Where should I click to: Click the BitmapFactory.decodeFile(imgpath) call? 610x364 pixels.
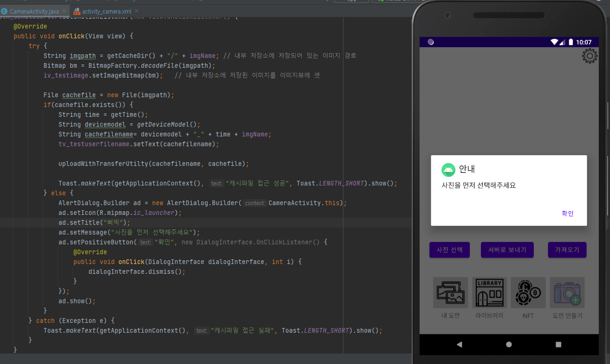[152, 65]
